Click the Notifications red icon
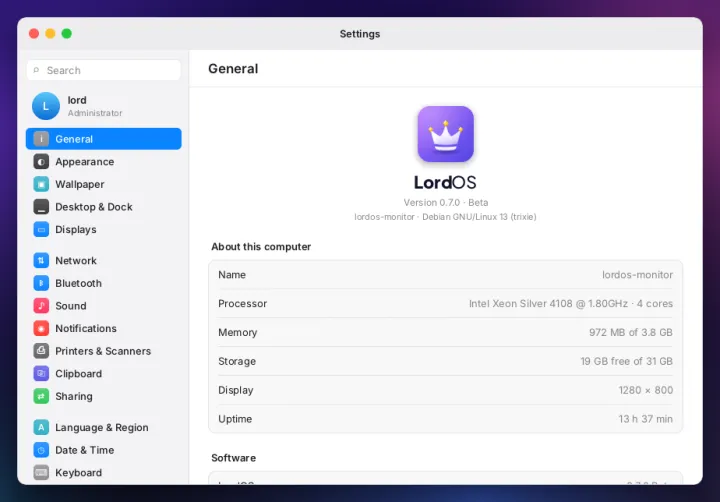The width and height of the screenshot is (720, 502). point(41,328)
